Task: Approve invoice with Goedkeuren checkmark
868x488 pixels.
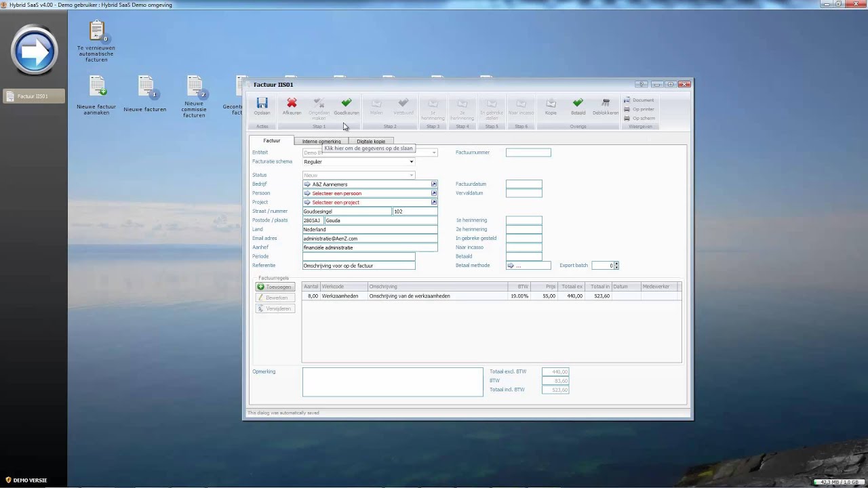Action: [x=347, y=106]
